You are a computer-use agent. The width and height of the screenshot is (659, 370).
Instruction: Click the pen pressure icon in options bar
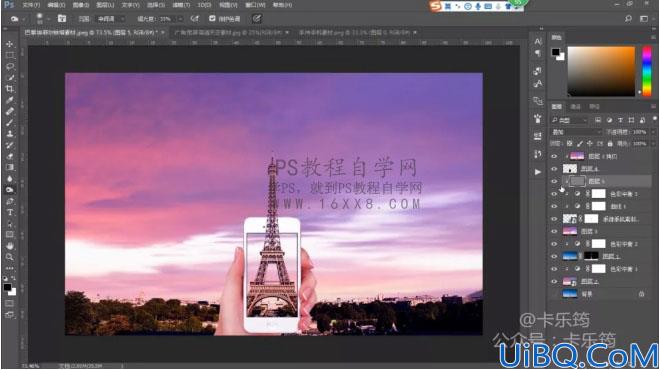tap(257, 18)
